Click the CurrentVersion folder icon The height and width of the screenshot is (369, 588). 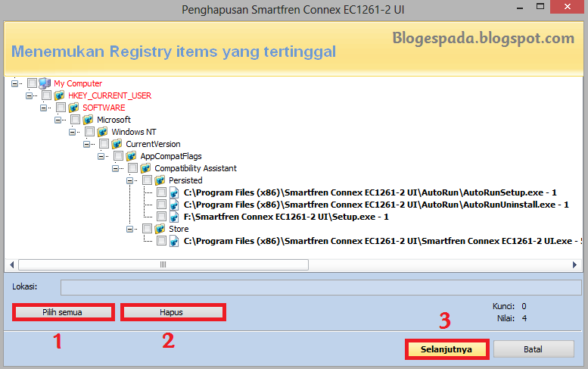tap(117, 144)
